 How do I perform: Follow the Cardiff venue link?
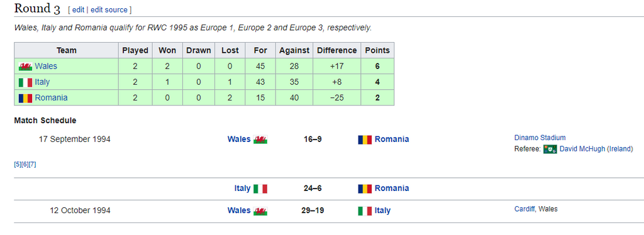click(x=525, y=209)
